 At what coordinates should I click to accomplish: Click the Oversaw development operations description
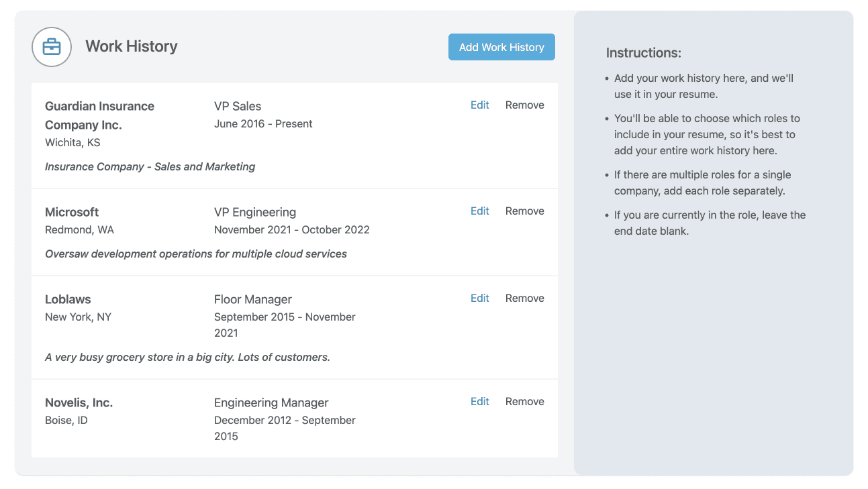click(196, 254)
